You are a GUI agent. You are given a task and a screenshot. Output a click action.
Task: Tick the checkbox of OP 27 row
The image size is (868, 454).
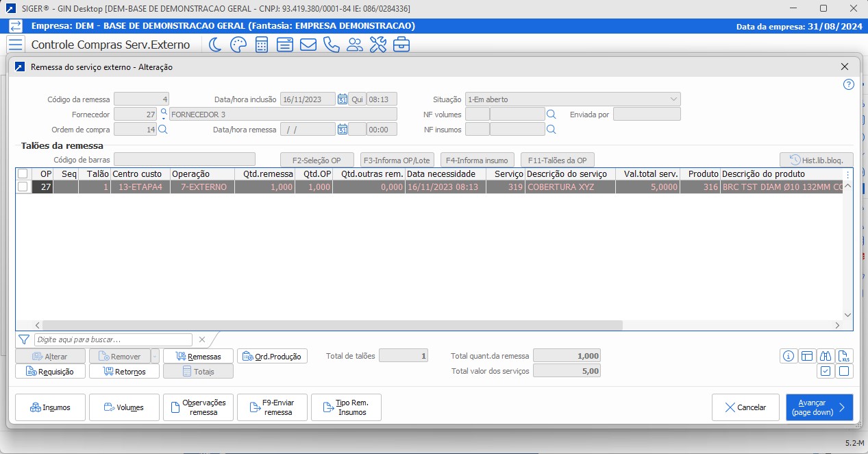[x=23, y=187]
